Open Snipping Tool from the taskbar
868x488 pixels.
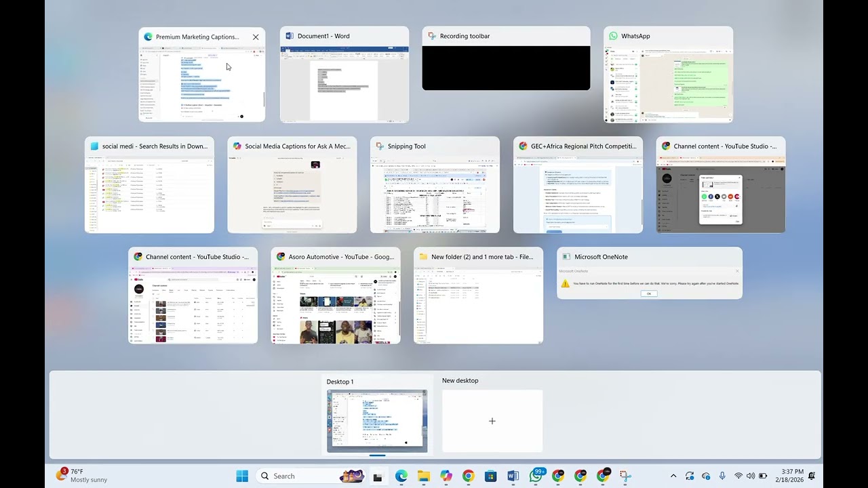coord(625,476)
